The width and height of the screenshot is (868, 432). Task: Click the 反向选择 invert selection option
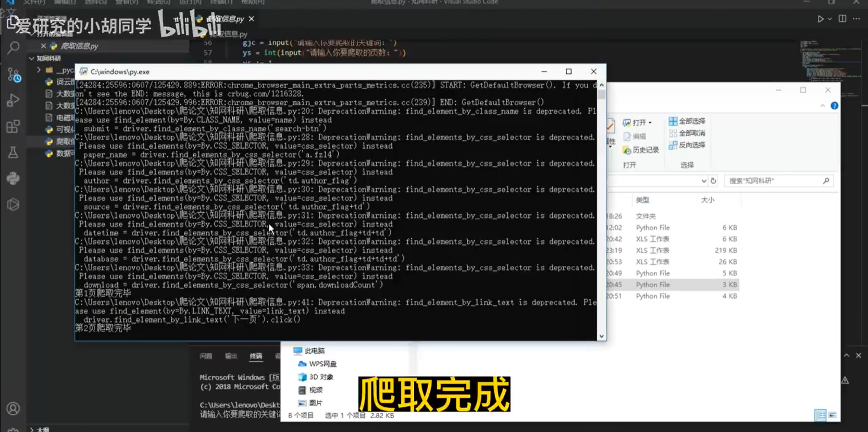click(x=687, y=145)
